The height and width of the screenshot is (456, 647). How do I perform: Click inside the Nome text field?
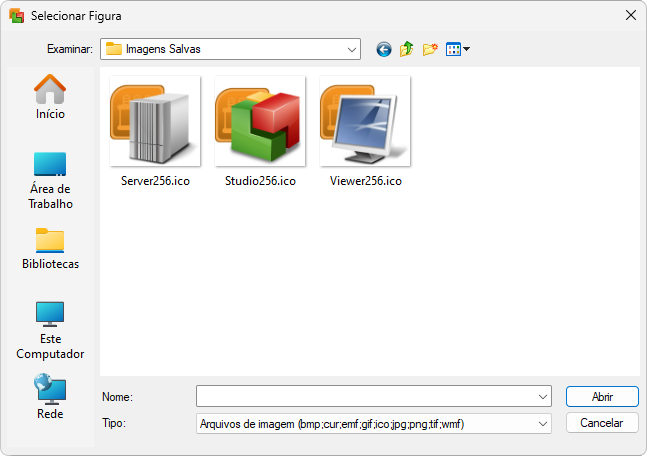(365, 396)
